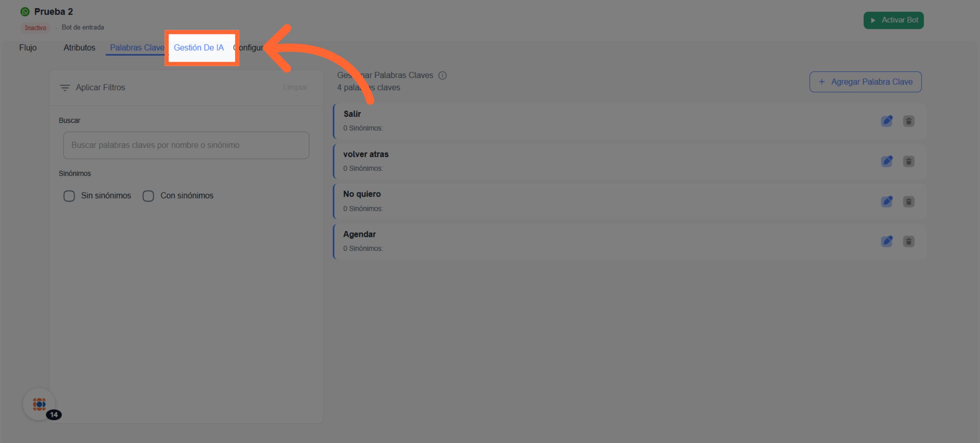The height and width of the screenshot is (443, 980).
Task: Click info icon beside Gestionar Palabras Claves
Action: coord(442,75)
